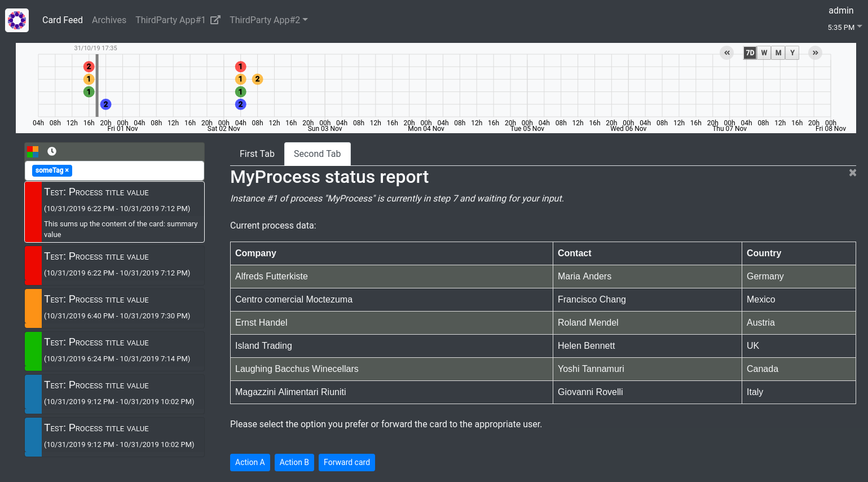Image resolution: width=868 pixels, height=482 pixels.
Task: Open the Archives menu item
Action: click(109, 20)
